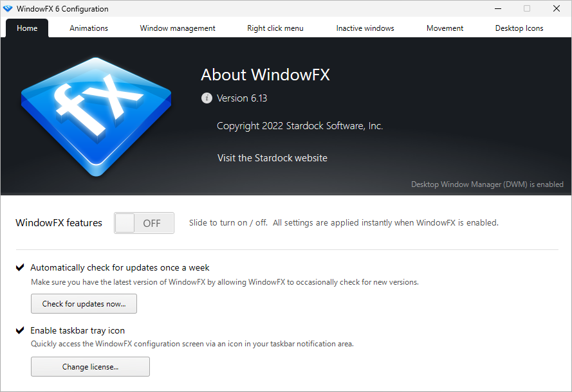Return to the Home tab
The width and height of the screenshot is (572, 392).
[x=26, y=28]
